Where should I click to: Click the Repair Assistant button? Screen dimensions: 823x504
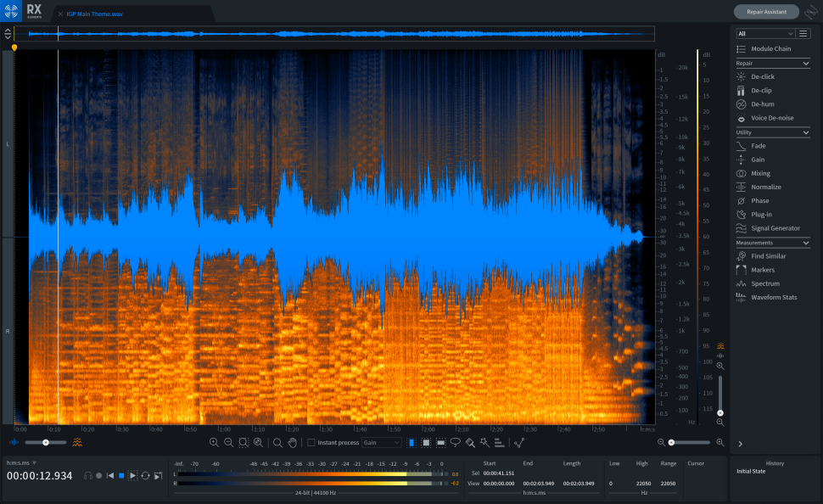click(x=765, y=12)
